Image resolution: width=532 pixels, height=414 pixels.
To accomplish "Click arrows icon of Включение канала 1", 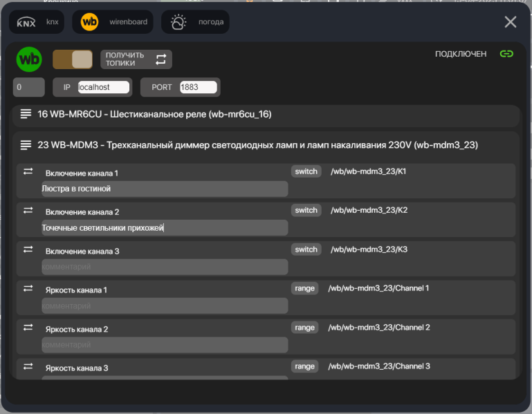I will [28, 171].
